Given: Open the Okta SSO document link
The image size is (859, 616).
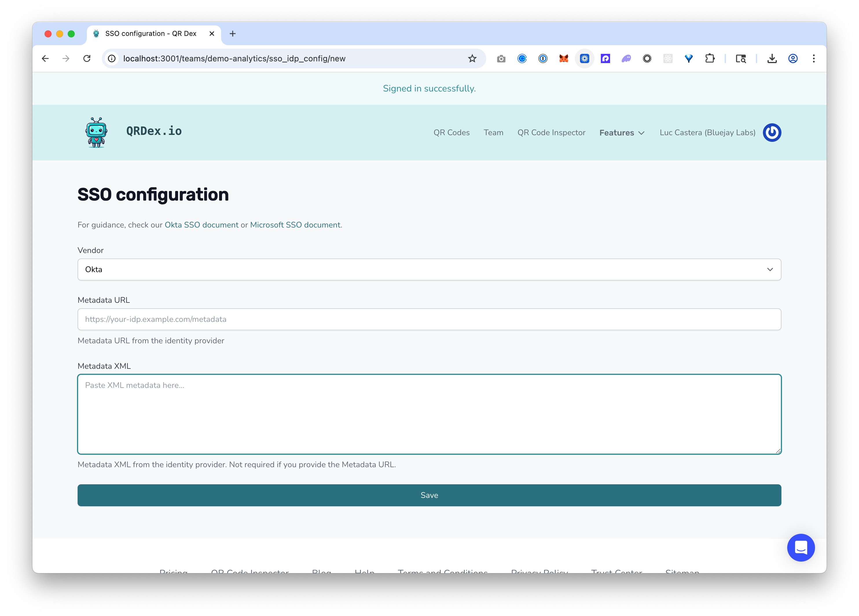Looking at the screenshot, I should (x=201, y=225).
